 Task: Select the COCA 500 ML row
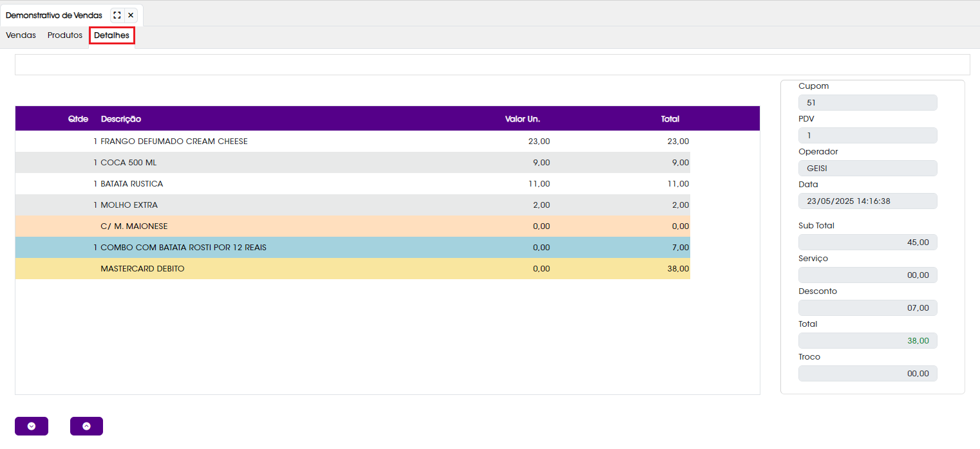click(353, 163)
